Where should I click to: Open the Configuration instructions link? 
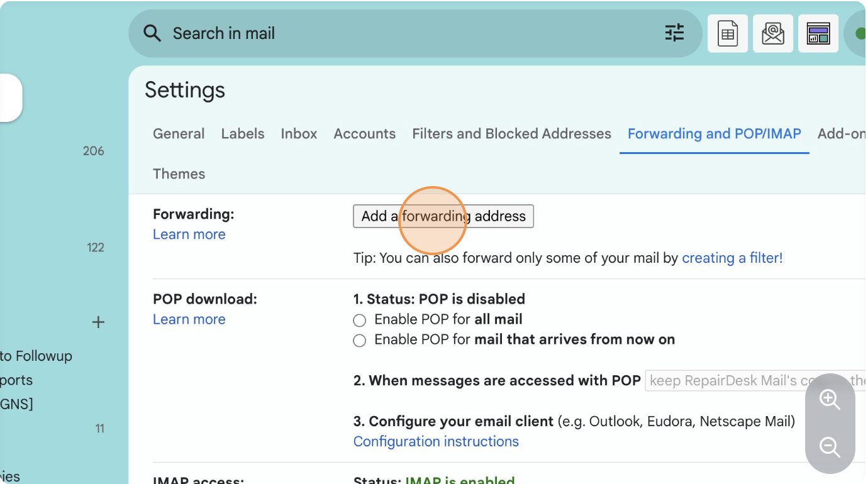[436, 442]
